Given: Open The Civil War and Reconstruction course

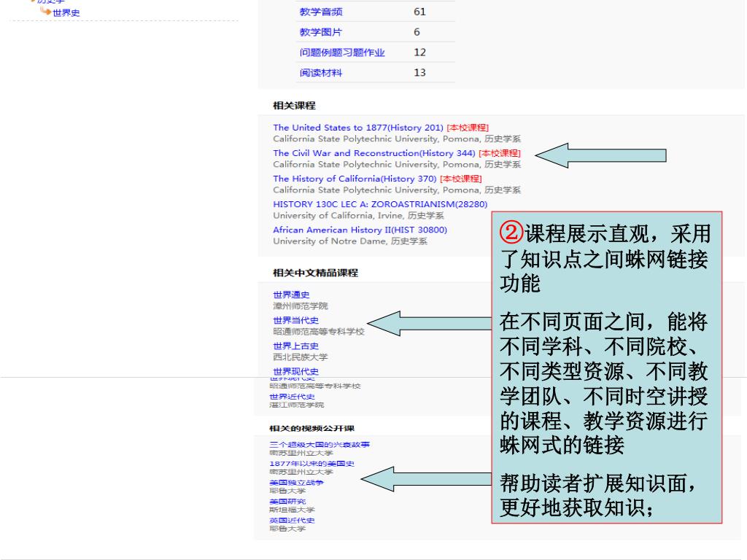Looking at the screenshot, I should point(374,153).
